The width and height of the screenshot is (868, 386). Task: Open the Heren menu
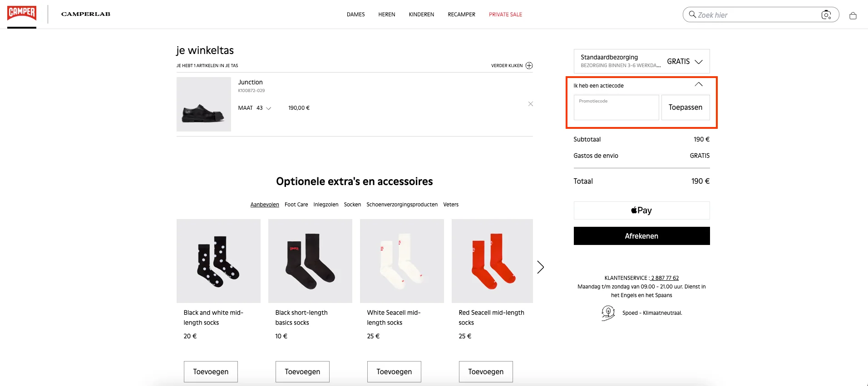[386, 15]
